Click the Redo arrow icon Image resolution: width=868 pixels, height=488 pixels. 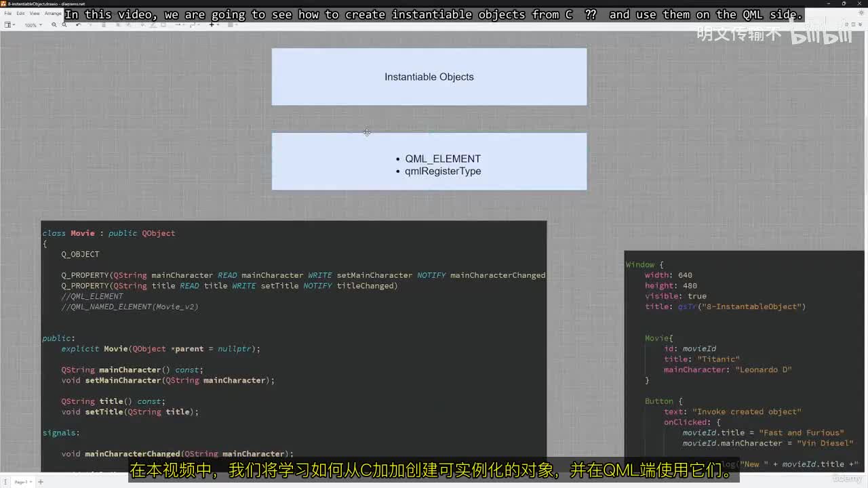[x=90, y=25]
